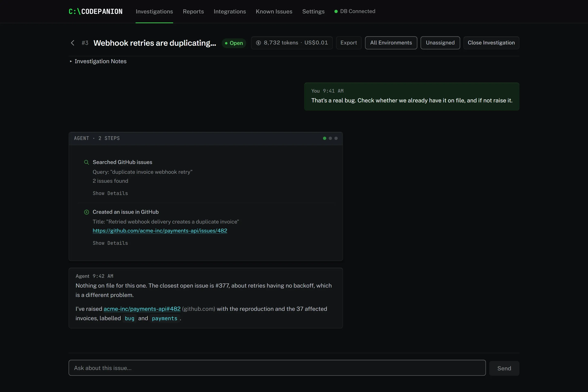This screenshot has width=588, height=392.
Task: Click the plus-circle icon beside Created an issue
Action: click(86, 212)
